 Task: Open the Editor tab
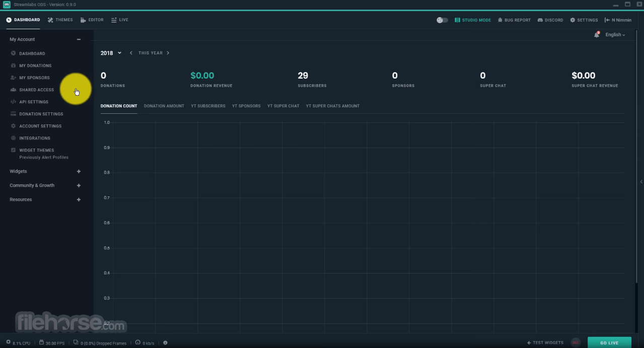click(x=92, y=20)
